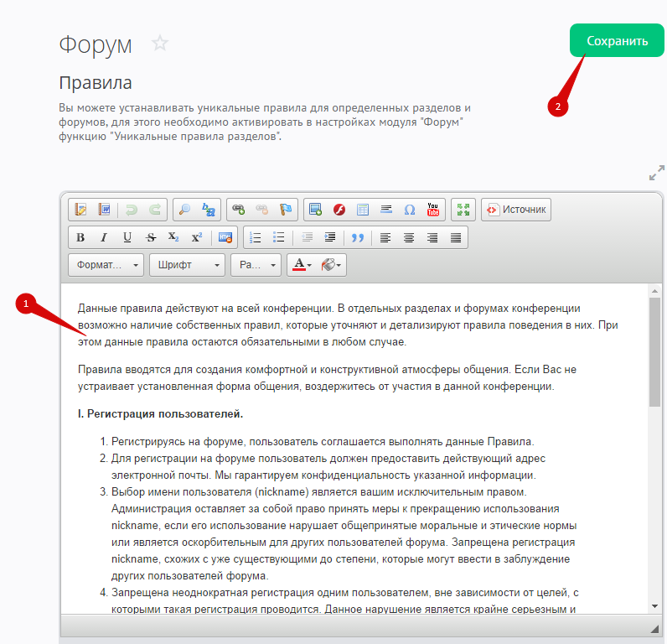
Task: Toggle underline formatting
Action: (x=127, y=237)
